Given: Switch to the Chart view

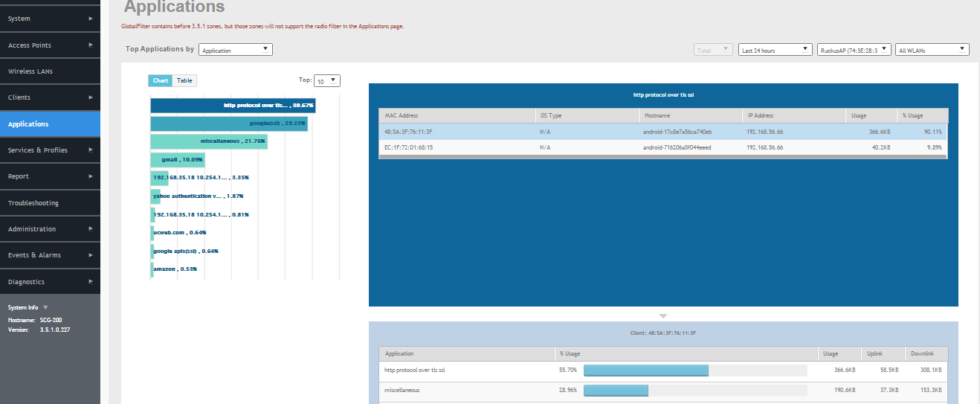Looking at the screenshot, I should [160, 80].
